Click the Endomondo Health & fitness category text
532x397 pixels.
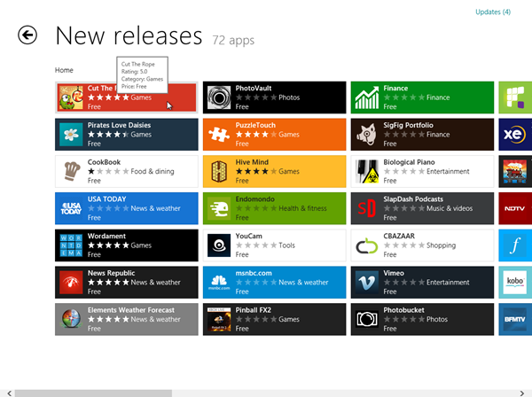tap(302, 208)
